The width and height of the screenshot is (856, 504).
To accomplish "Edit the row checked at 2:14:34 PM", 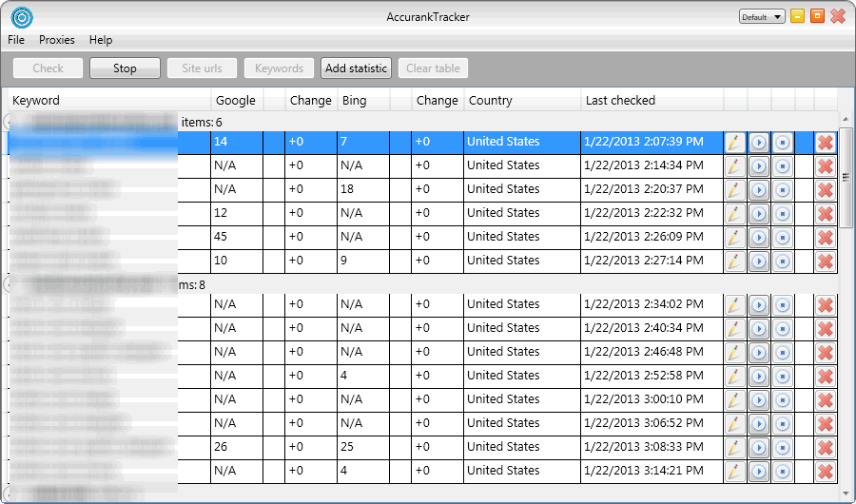I will (x=735, y=166).
